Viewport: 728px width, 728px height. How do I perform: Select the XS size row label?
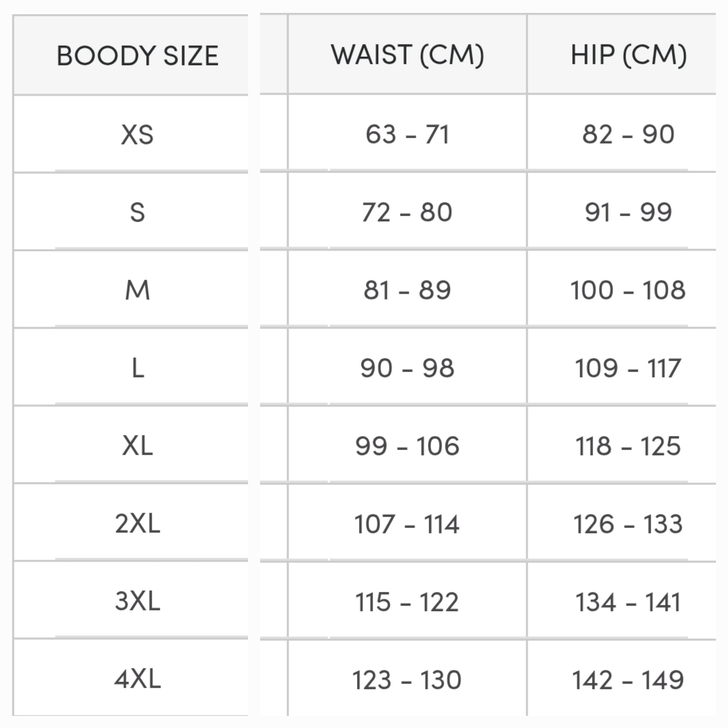[137, 134]
